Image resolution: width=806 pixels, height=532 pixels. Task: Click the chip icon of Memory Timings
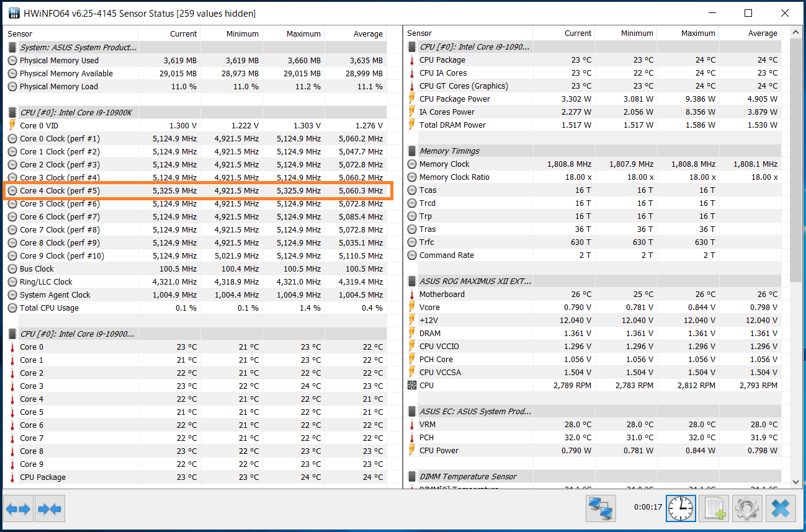[x=412, y=151]
